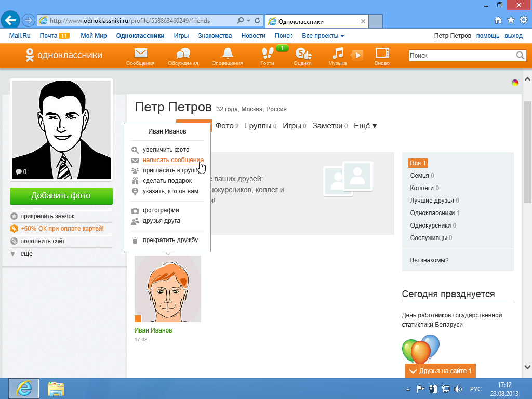532x399 pixels.
Task: Expand the Друзья на сайте panel
Action: [441, 371]
